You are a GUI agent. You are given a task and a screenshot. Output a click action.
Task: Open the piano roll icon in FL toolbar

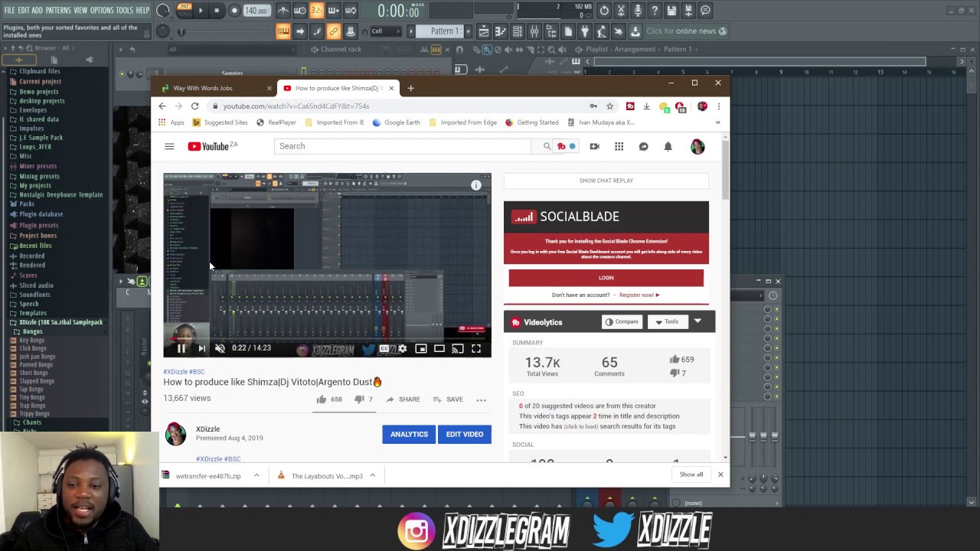501,31
